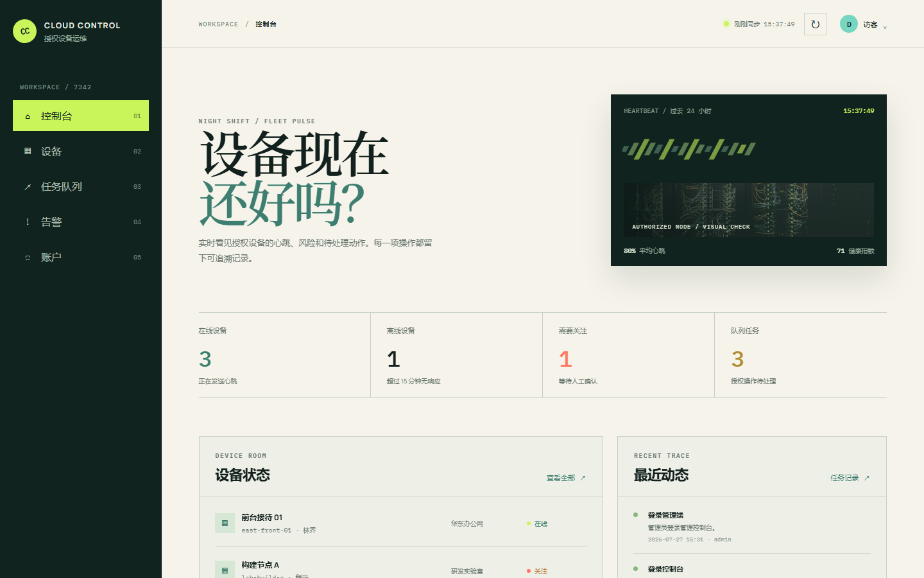
Task: Click the 登录控制台 activity entry title
Action: click(x=665, y=569)
